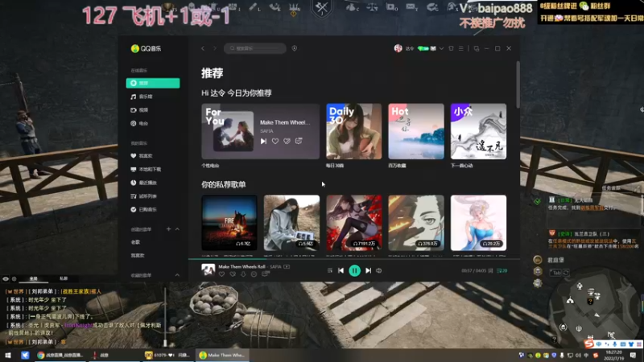Switch to the Chrome taskbar window

click(60, 356)
